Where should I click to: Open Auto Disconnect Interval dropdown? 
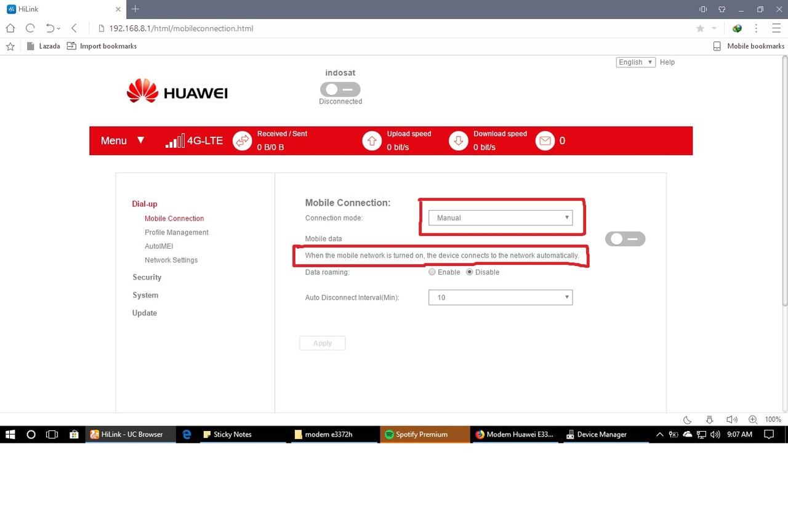(x=501, y=297)
